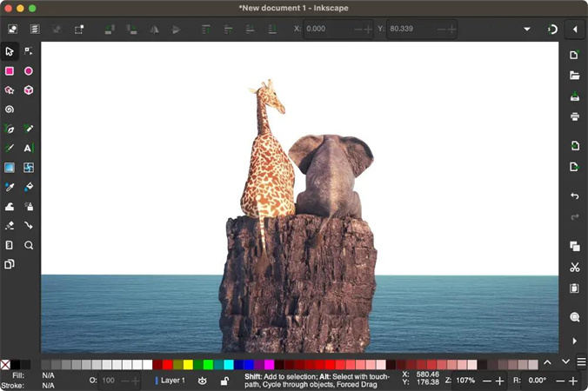This screenshot has height=391, width=588.
Task: Select the Dropper color picker tool
Action: point(10,187)
